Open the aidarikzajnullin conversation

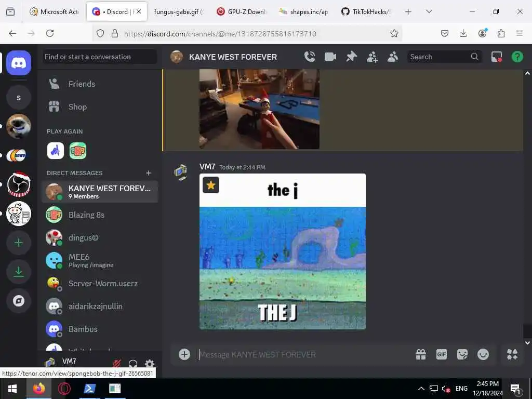[x=100, y=306]
